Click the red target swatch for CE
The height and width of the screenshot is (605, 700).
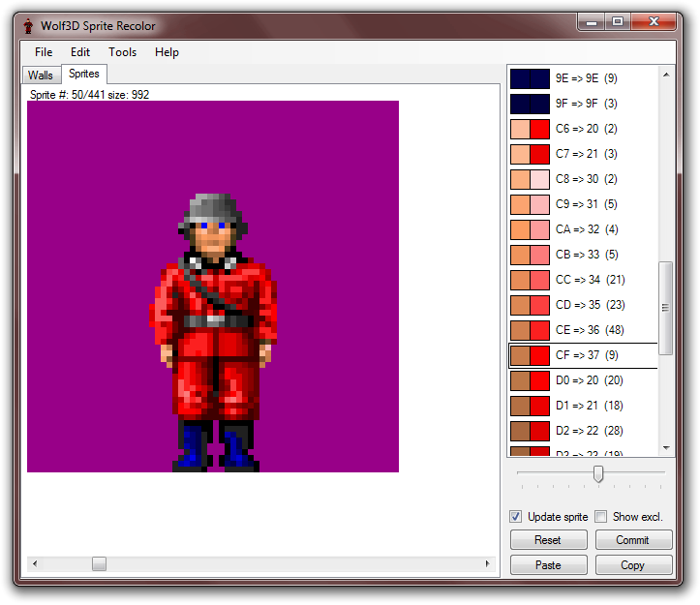pos(539,330)
